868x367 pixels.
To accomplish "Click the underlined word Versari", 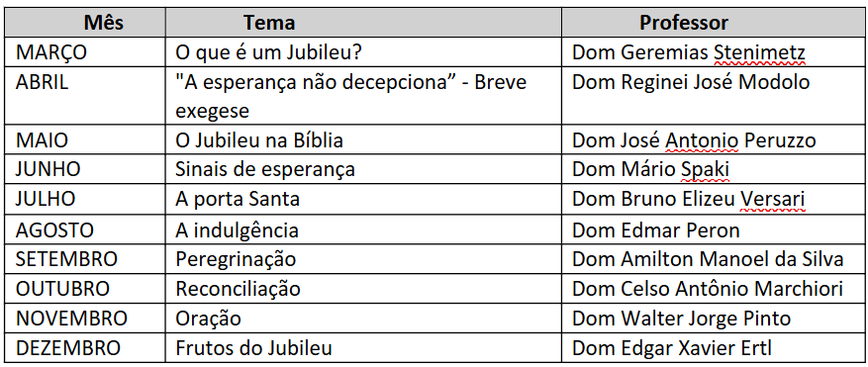I will pos(772,199).
